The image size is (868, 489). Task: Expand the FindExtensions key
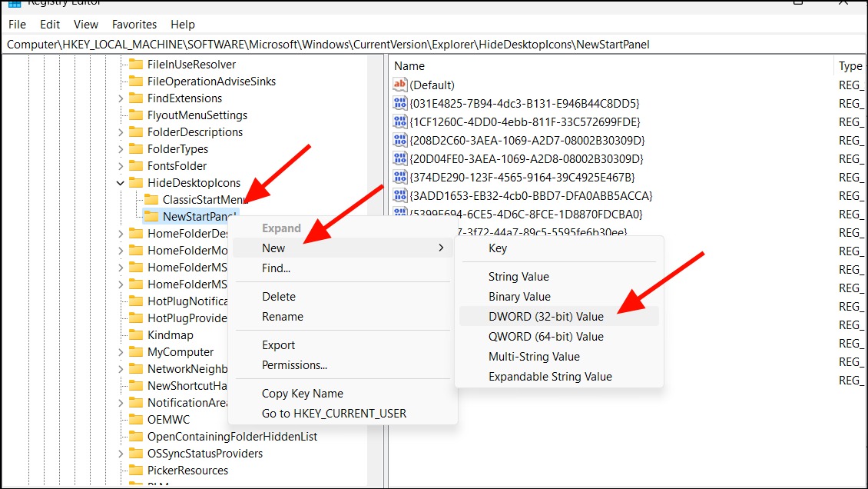[121, 98]
